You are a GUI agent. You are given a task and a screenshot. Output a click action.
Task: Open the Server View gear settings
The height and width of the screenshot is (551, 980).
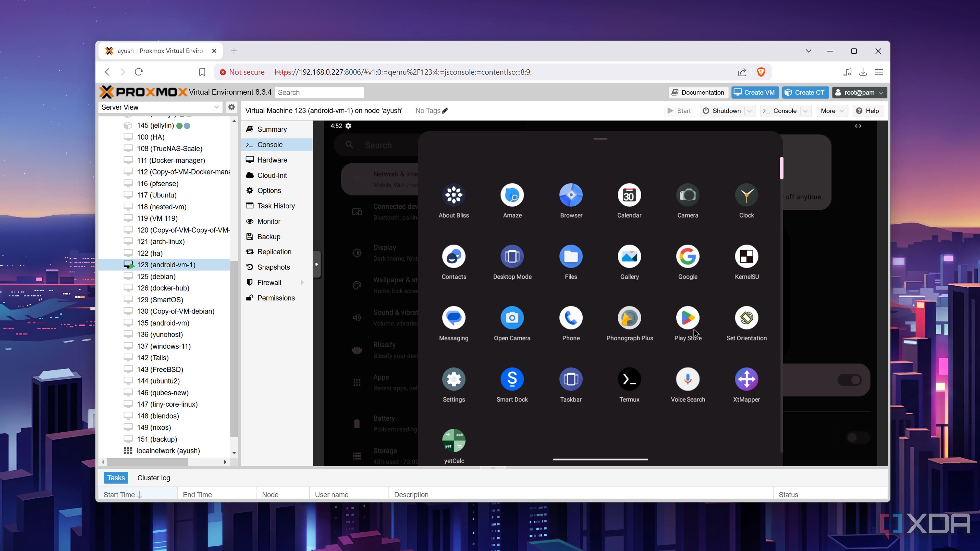[x=231, y=107]
